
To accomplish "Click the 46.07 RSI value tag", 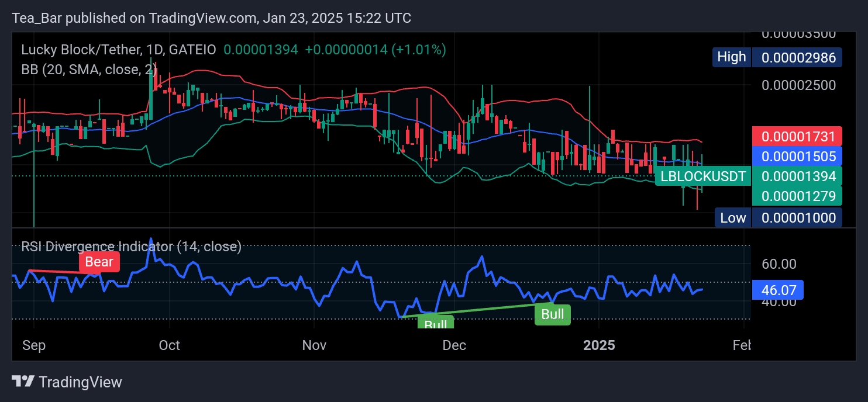I will point(777,290).
